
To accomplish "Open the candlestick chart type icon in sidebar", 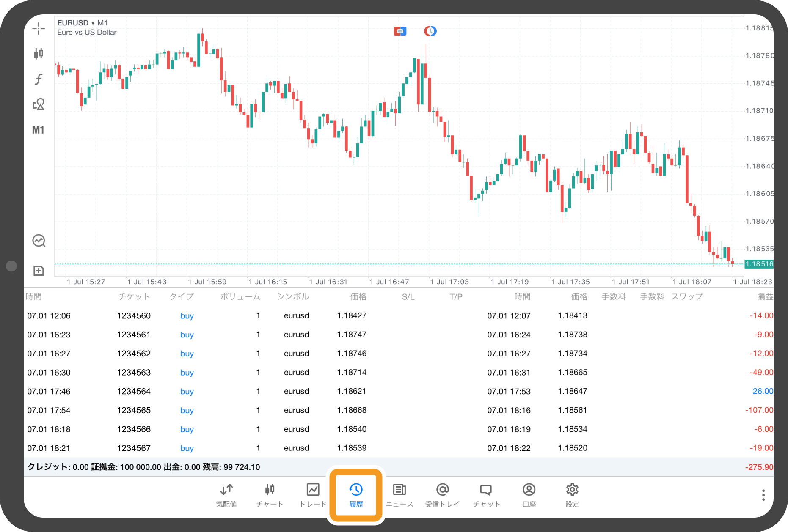I will 39,53.
